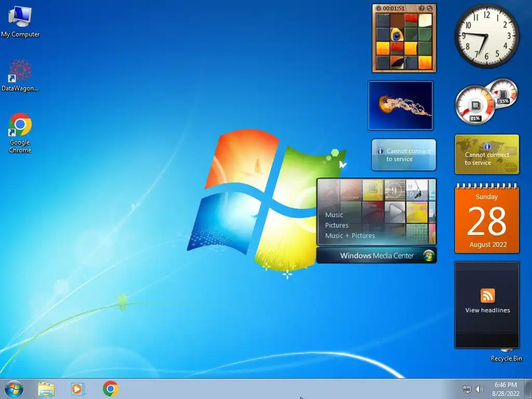
Task: Click the Calendar gadget date number 28
Action: point(486,221)
